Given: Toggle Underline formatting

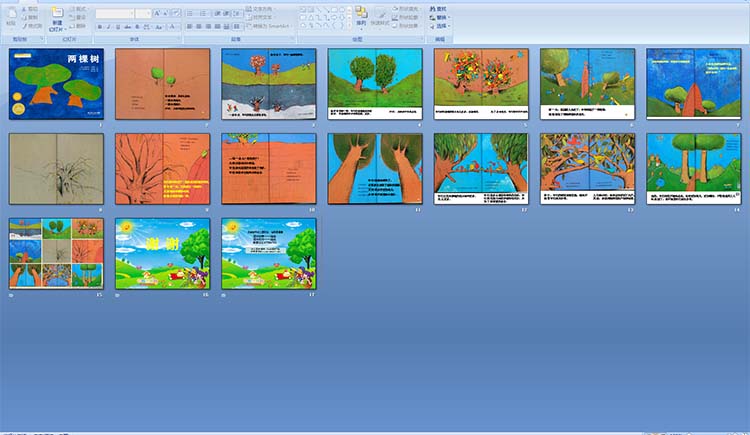Looking at the screenshot, I should (x=118, y=27).
